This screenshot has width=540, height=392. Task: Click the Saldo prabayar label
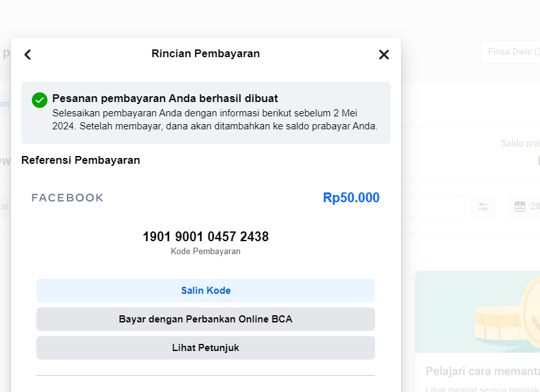click(x=520, y=143)
